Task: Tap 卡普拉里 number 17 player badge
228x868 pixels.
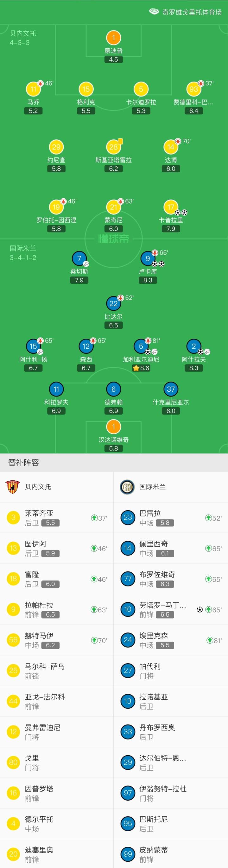Action: (x=170, y=207)
